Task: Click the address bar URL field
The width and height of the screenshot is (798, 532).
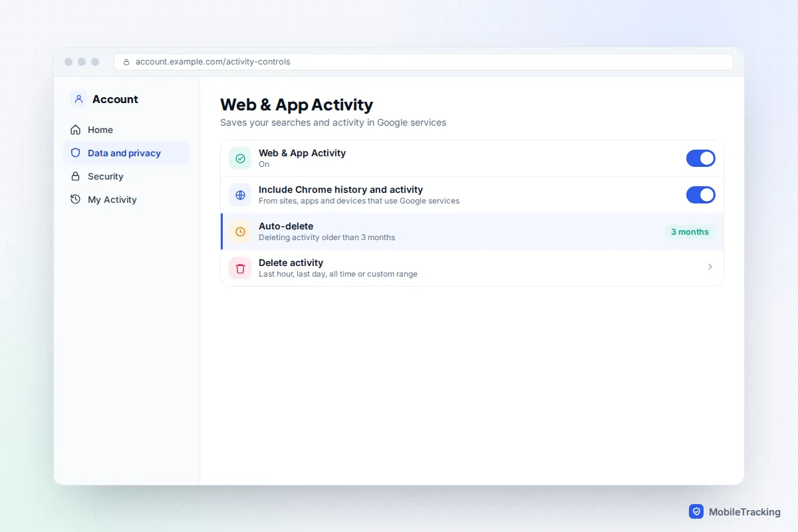Action: [424, 62]
